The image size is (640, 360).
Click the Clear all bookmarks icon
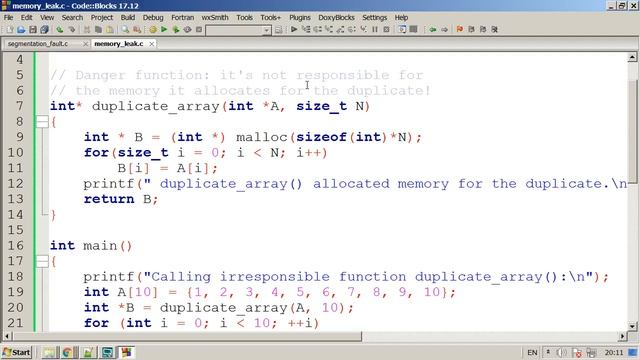494,29
